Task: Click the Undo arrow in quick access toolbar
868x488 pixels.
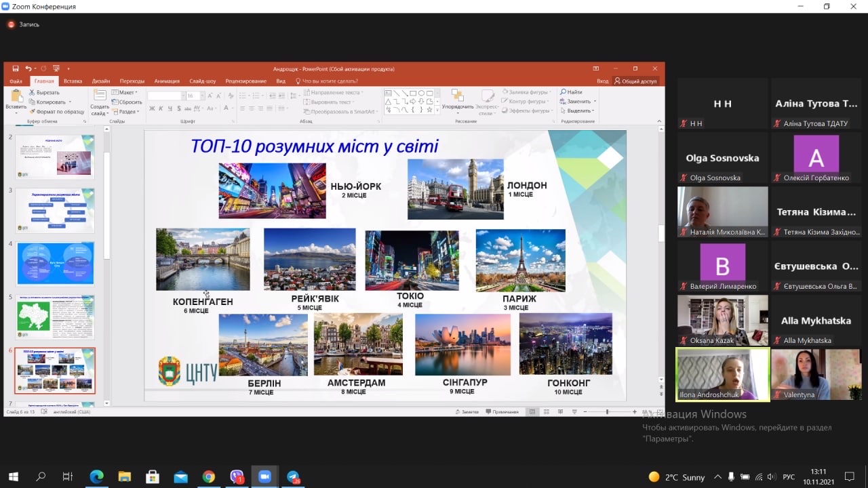Action: [28, 68]
